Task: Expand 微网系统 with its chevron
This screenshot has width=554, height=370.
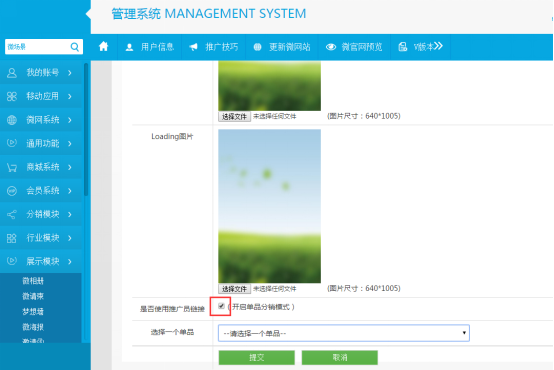Action: [70, 120]
